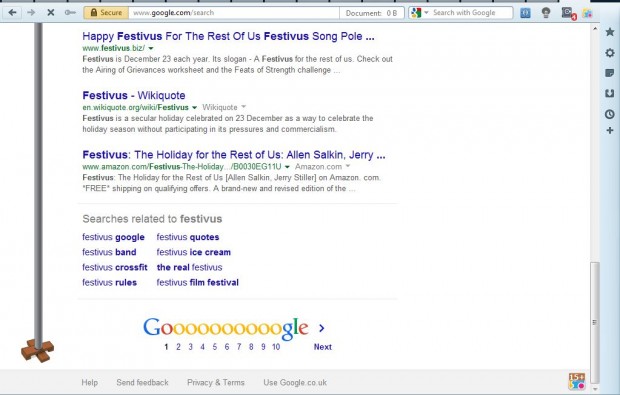Open the extension icon with red badge

(568, 13)
